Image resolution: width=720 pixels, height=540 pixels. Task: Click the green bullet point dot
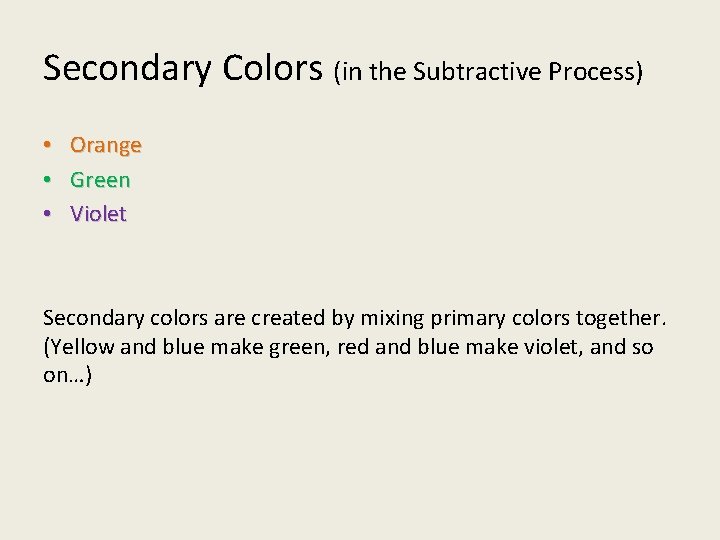pos(47,180)
